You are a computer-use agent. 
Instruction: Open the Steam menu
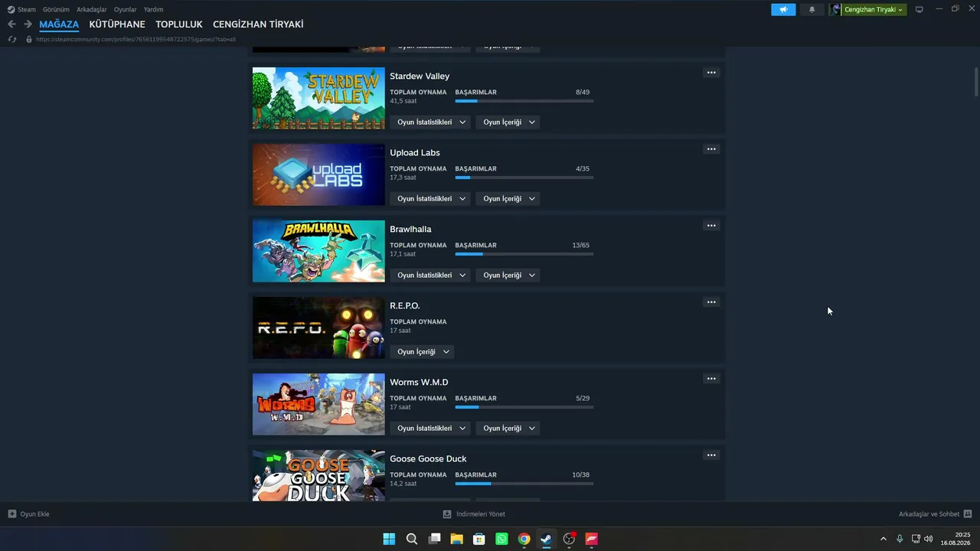point(27,10)
